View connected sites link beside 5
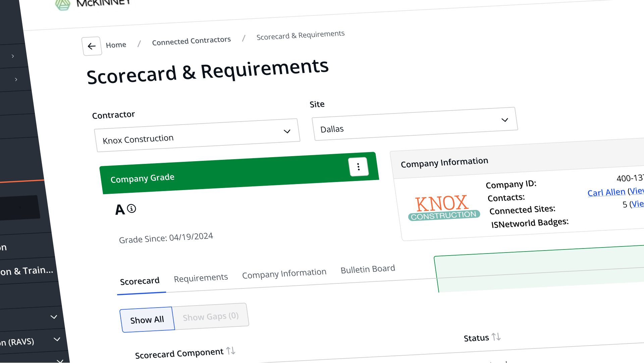 [638, 204]
